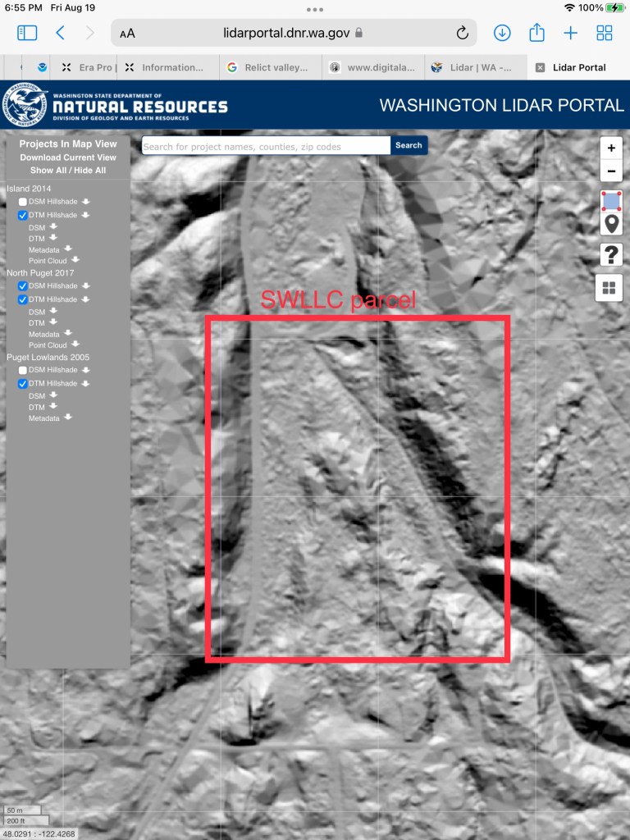Open the AA reader options menu
This screenshot has height=840, width=630.
[127, 34]
